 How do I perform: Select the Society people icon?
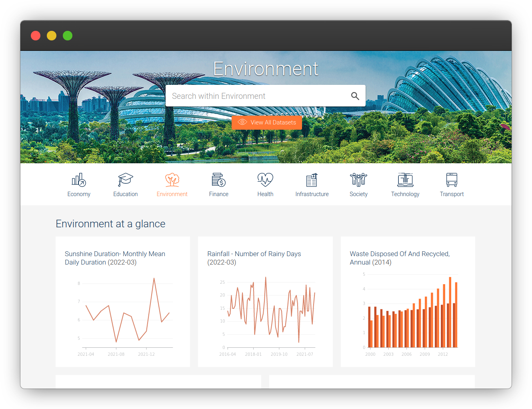click(358, 180)
